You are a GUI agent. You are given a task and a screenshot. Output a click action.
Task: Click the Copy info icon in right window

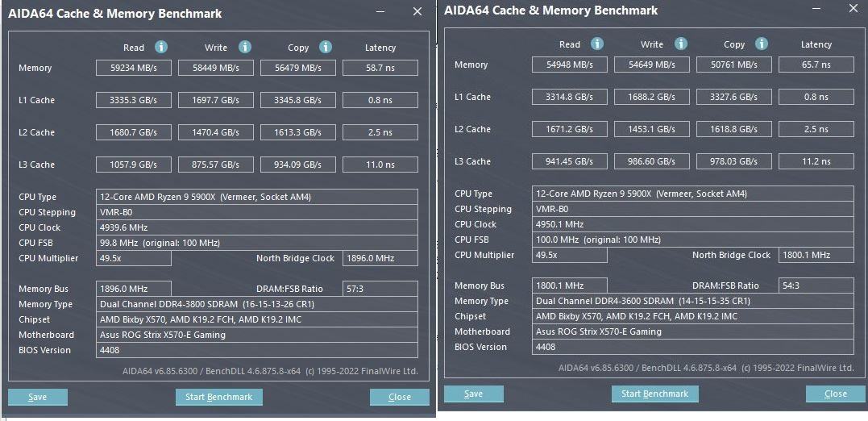pyautogui.click(x=762, y=44)
